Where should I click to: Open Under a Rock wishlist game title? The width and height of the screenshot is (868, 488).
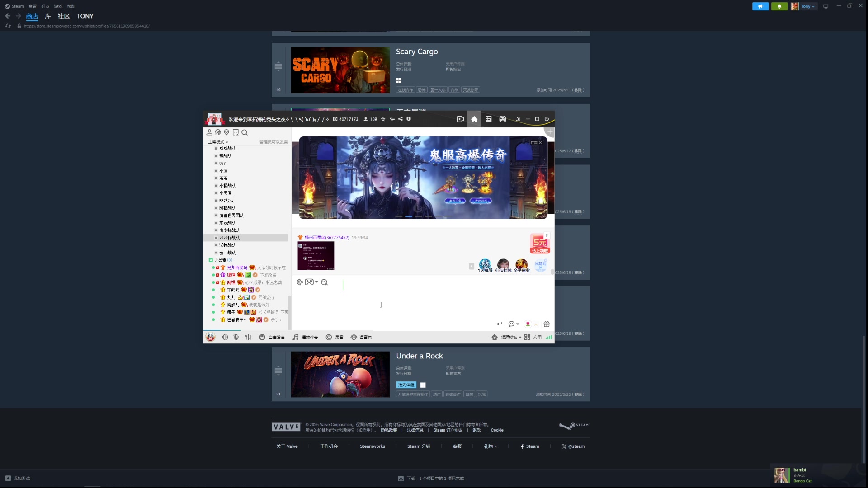(420, 356)
